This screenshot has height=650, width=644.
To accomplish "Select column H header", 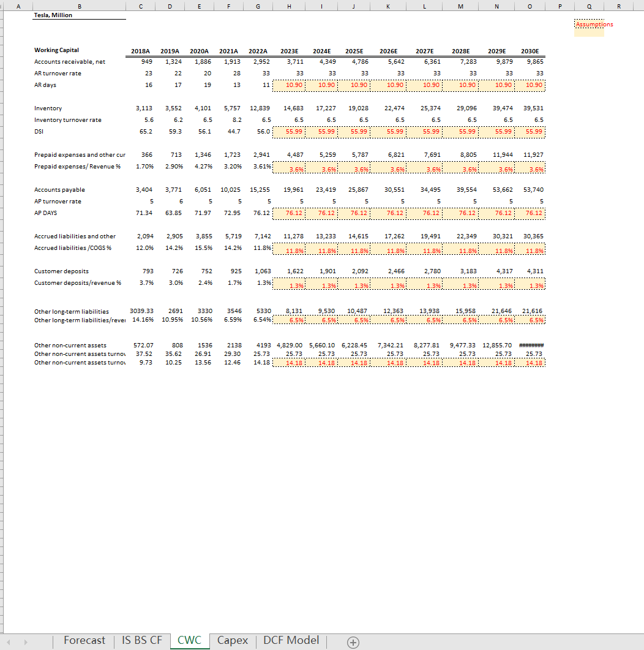I will [x=289, y=6].
